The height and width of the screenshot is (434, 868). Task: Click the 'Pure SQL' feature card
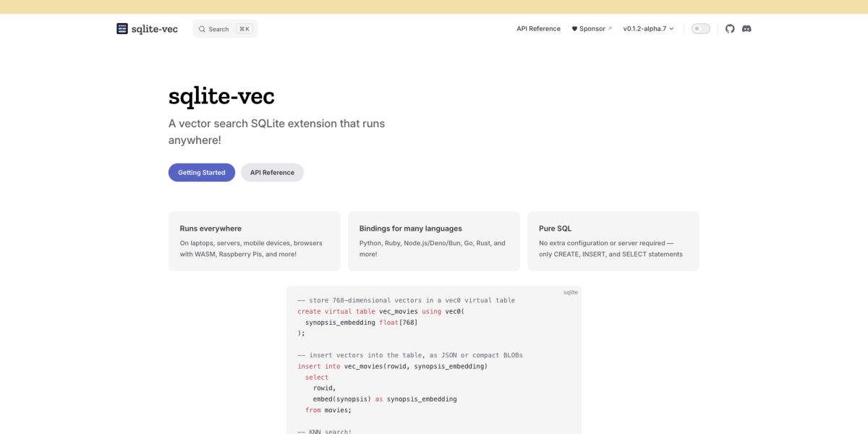613,241
